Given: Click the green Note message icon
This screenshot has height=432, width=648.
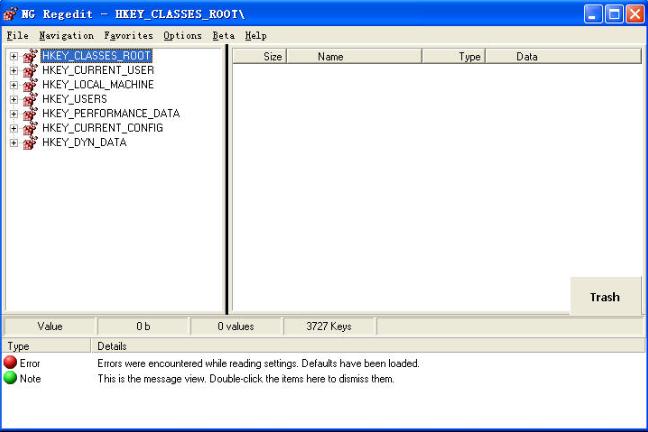Looking at the screenshot, I should (x=10, y=378).
